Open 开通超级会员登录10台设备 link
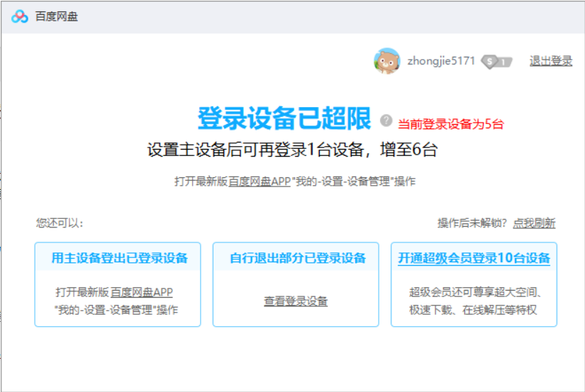 [474, 258]
